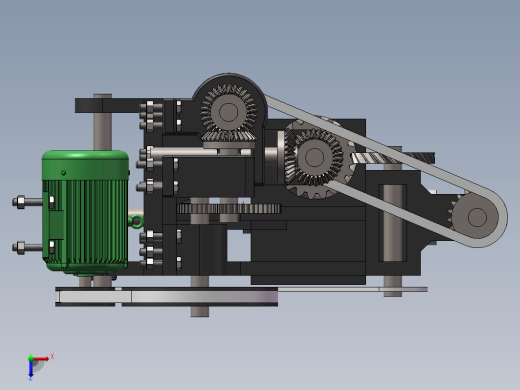520x390 pixels.
Task: Select the bevel gear under the rounded guard
Action: 229,112
